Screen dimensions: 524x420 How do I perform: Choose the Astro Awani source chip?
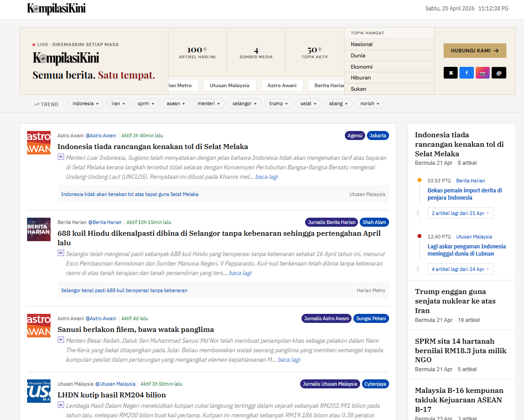pos(282,85)
